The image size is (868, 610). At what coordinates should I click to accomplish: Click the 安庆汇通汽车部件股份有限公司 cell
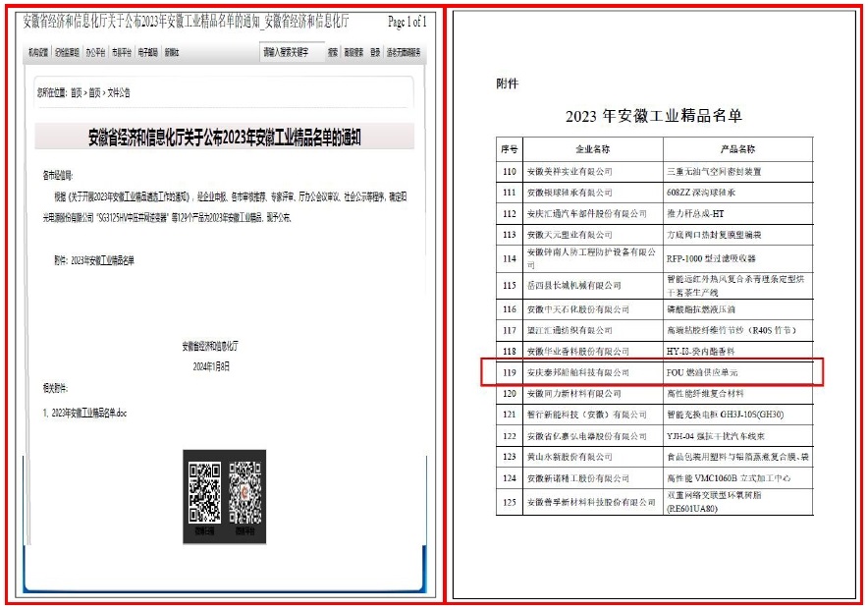593,214
